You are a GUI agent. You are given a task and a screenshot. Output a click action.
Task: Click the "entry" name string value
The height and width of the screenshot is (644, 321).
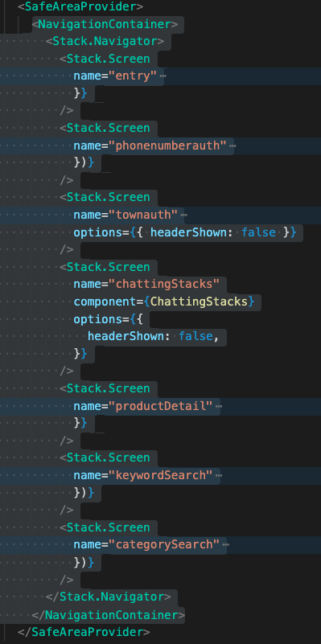(x=133, y=76)
